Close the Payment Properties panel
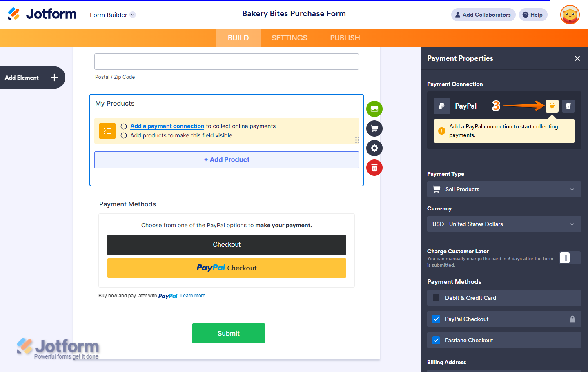The width and height of the screenshot is (588, 372). (577, 58)
